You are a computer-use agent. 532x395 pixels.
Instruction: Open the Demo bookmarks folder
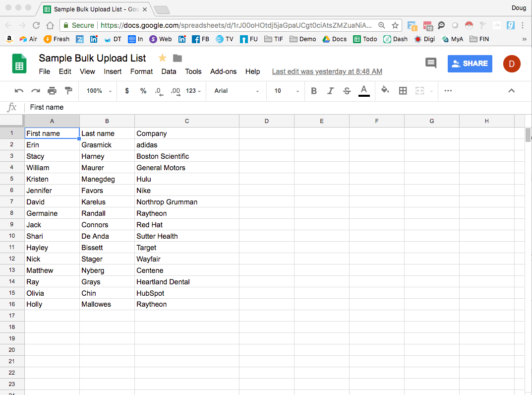(x=302, y=39)
